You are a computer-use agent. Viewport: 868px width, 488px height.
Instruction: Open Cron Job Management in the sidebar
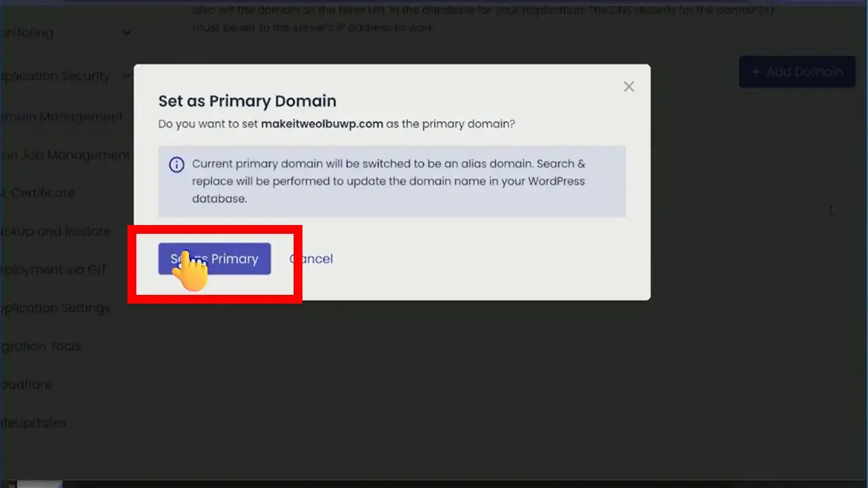[65, 155]
